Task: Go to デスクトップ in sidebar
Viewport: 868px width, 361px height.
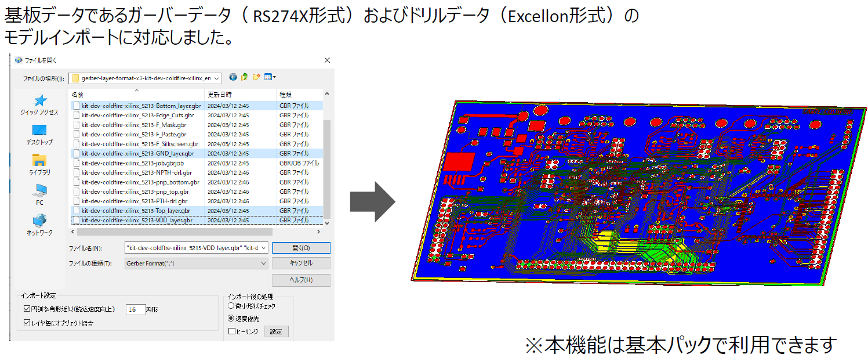Action: click(x=39, y=135)
